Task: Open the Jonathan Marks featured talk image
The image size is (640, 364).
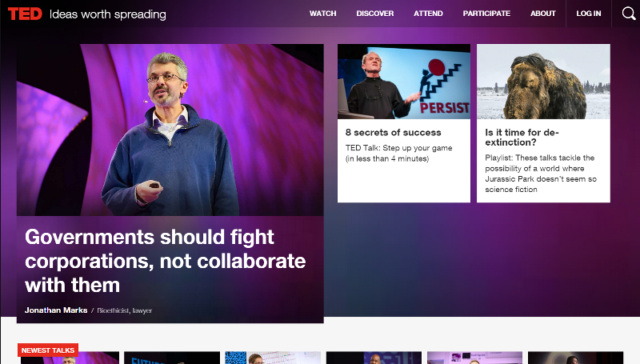Action: point(170,130)
